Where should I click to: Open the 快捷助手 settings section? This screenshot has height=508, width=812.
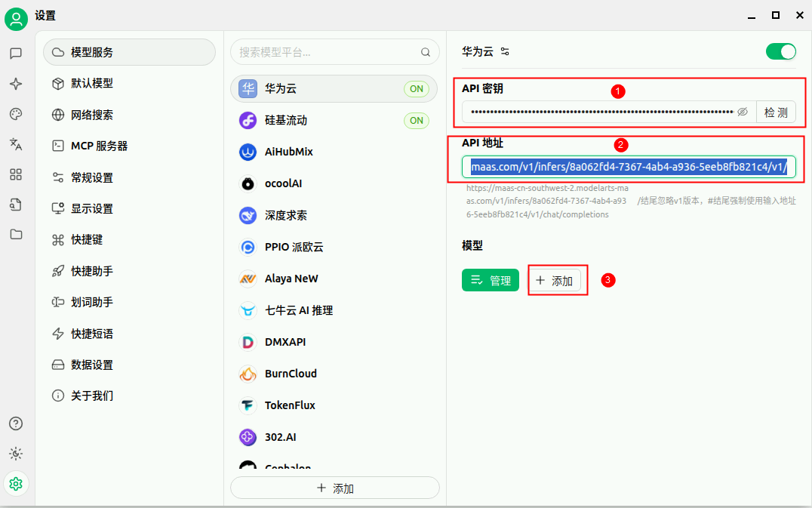tap(130, 271)
